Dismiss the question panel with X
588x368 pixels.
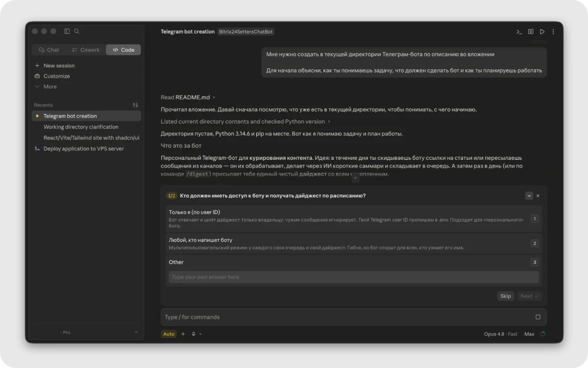[x=538, y=196]
